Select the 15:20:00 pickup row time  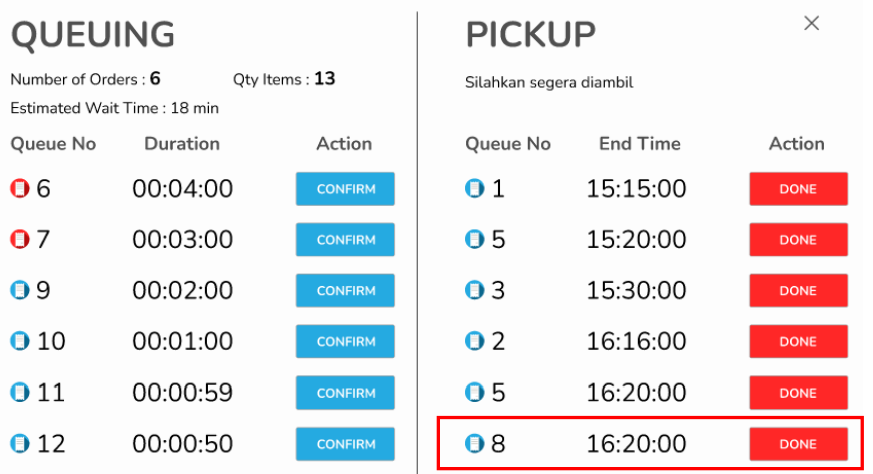636,240
